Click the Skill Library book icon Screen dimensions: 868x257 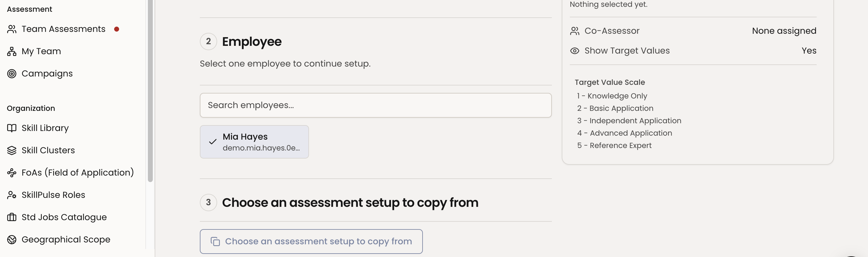click(x=12, y=128)
